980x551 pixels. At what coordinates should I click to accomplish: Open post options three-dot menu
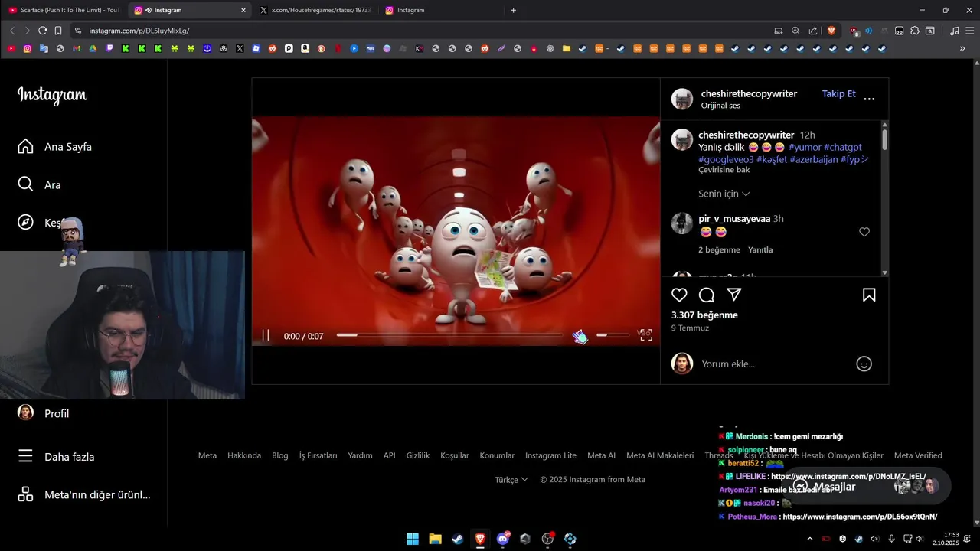click(x=869, y=99)
